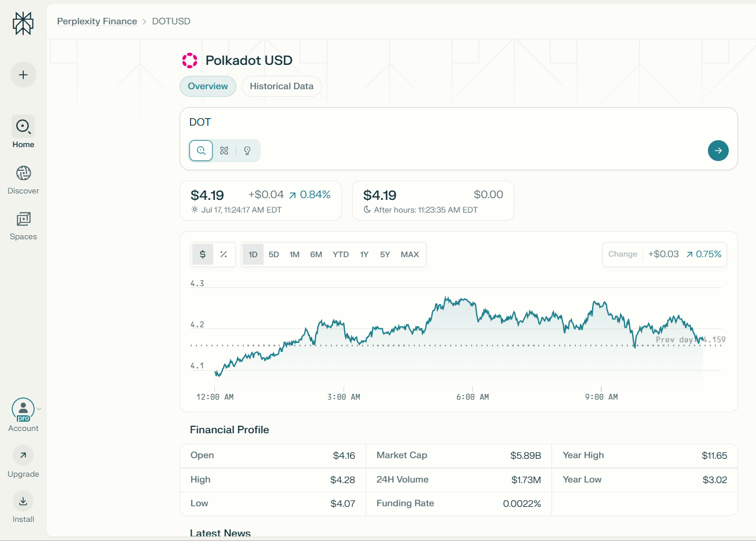
Task: Select the Labs lightbulb mode icon
Action: point(247,151)
